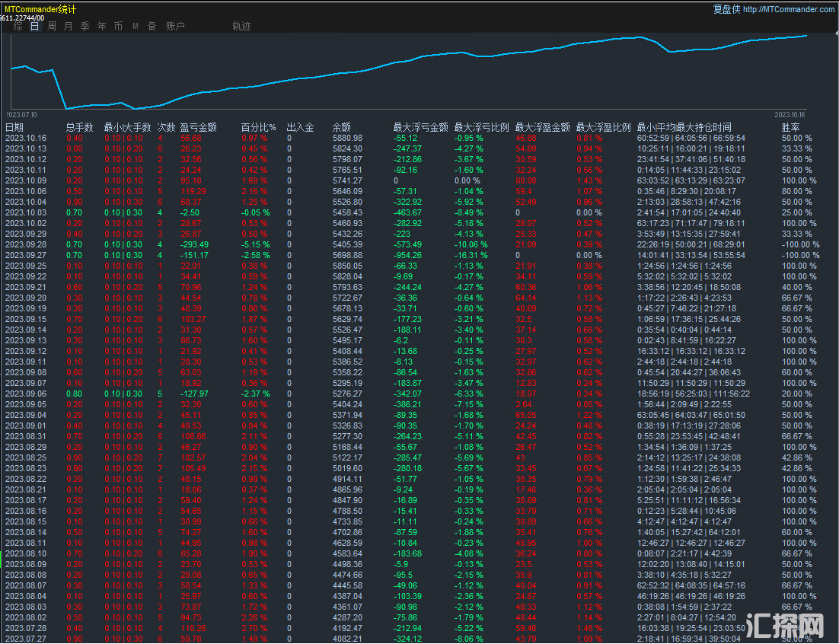Switch to the 季 quarterly tab
The width and height of the screenshot is (839, 644).
(x=85, y=26)
